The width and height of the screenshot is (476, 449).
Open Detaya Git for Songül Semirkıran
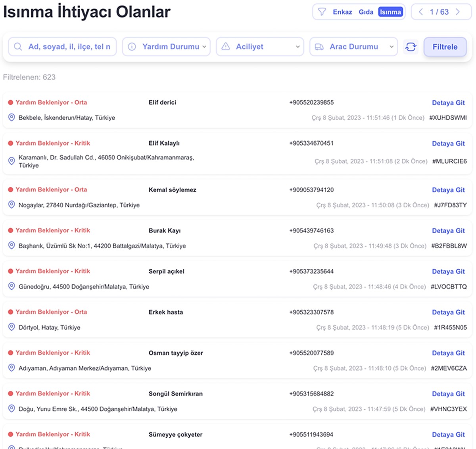(448, 394)
